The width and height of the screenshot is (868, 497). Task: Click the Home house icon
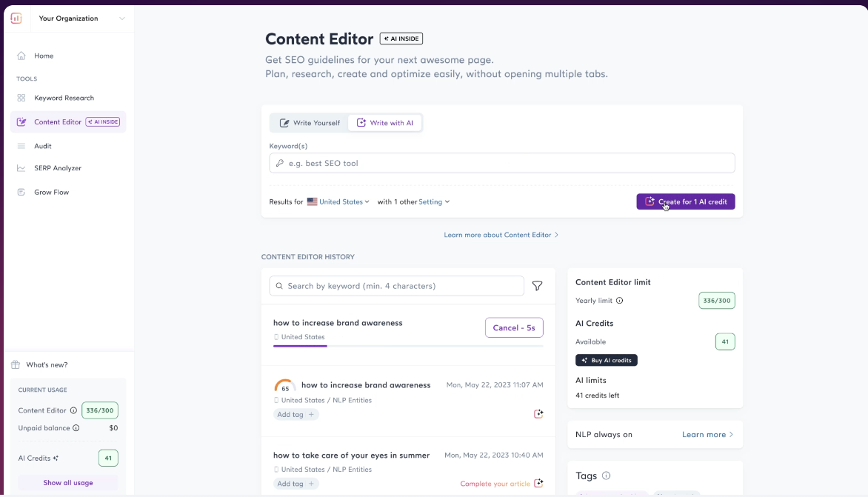21,56
